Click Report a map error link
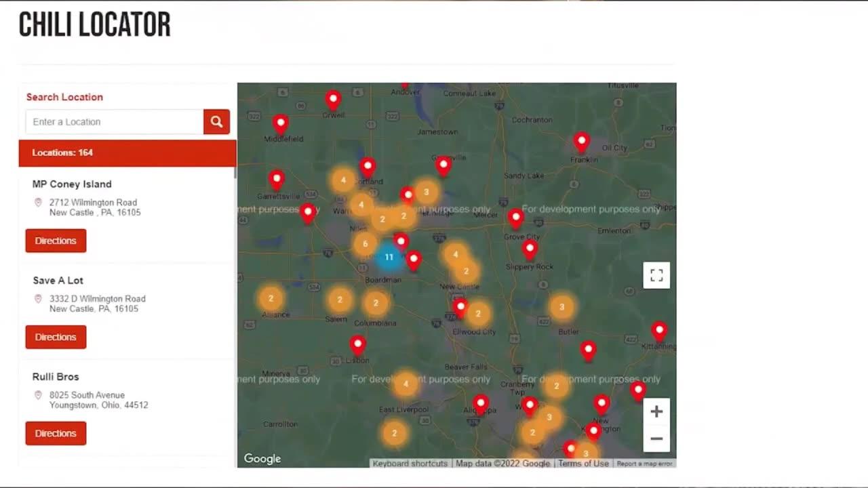868x488 pixels. coord(645,464)
